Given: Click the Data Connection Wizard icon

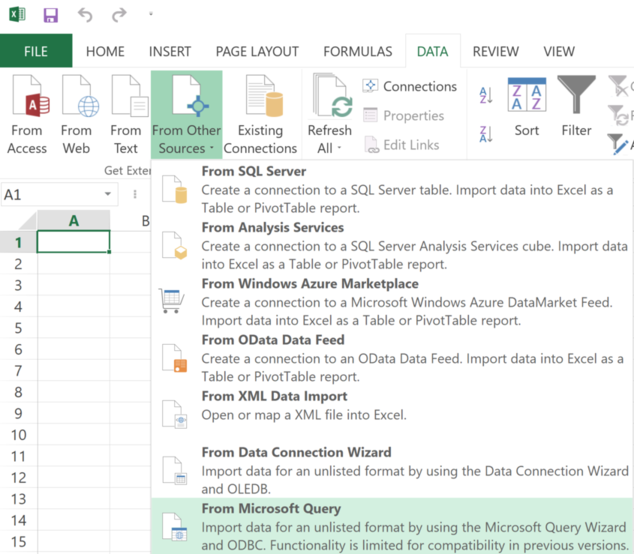Looking at the screenshot, I should 175,470.
